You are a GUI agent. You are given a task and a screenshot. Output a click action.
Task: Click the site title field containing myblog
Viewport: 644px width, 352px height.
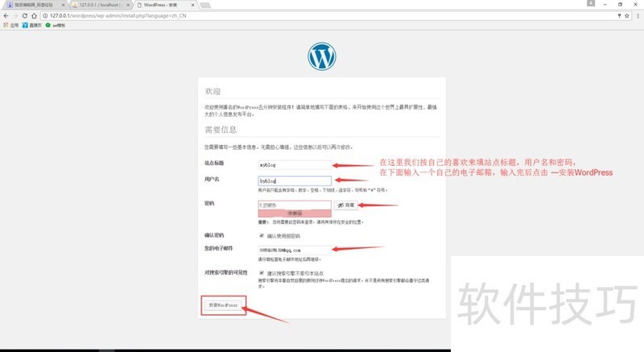295,164
